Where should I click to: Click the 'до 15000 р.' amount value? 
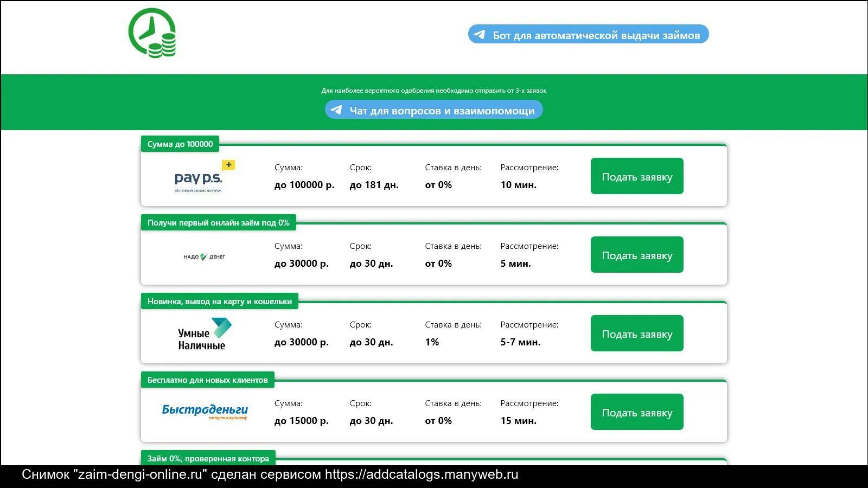tap(302, 421)
